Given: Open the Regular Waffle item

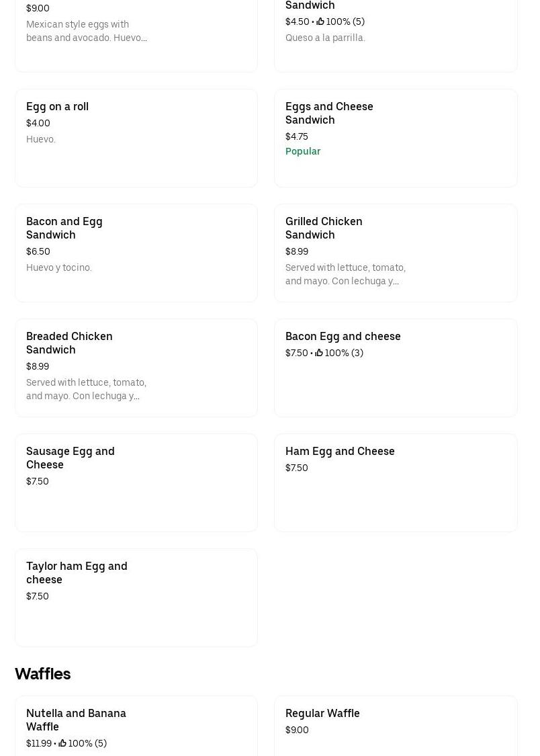Looking at the screenshot, I should click(x=396, y=726).
